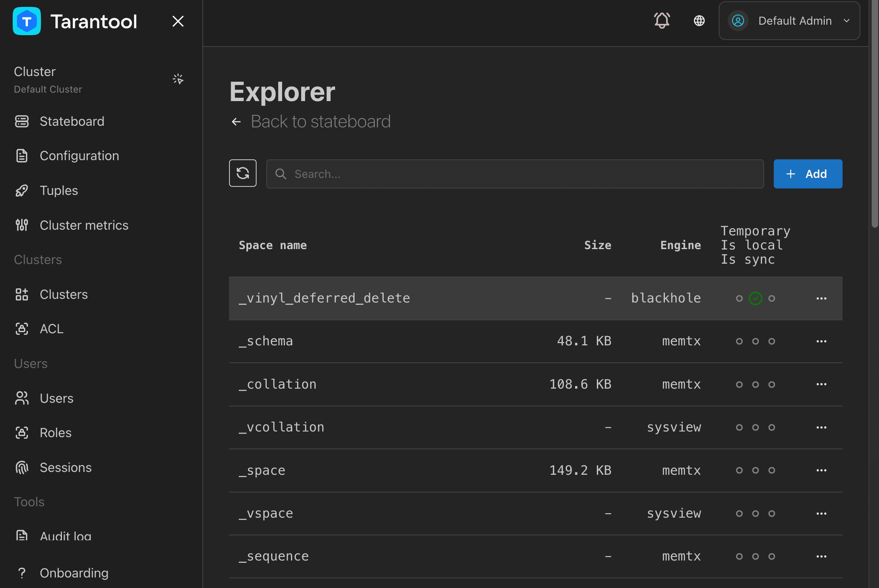Open the Configuration page
Image resolution: width=879 pixels, height=588 pixels.
point(79,156)
